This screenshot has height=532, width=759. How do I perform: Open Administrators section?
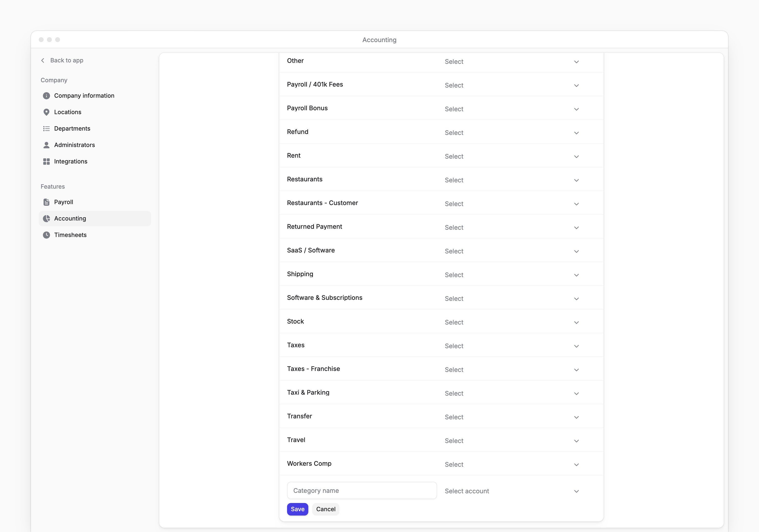[95, 145]
